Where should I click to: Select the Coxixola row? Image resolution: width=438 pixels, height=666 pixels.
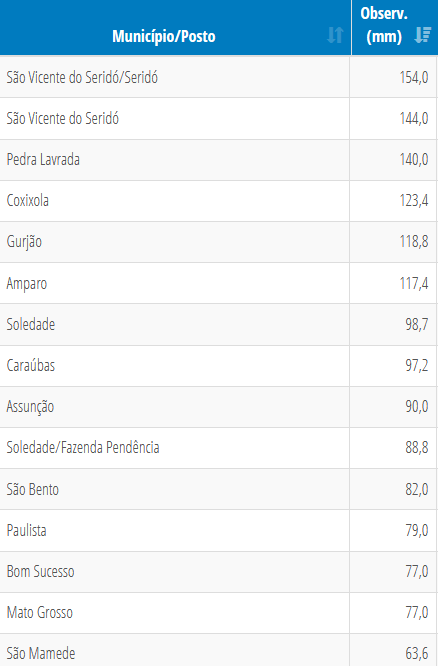219,200
